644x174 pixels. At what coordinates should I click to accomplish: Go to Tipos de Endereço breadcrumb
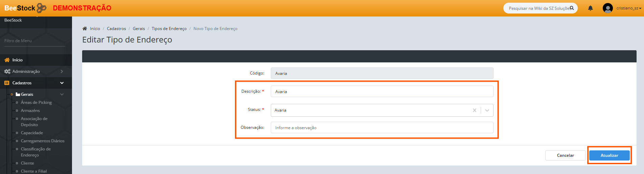[x=169, y=29]
